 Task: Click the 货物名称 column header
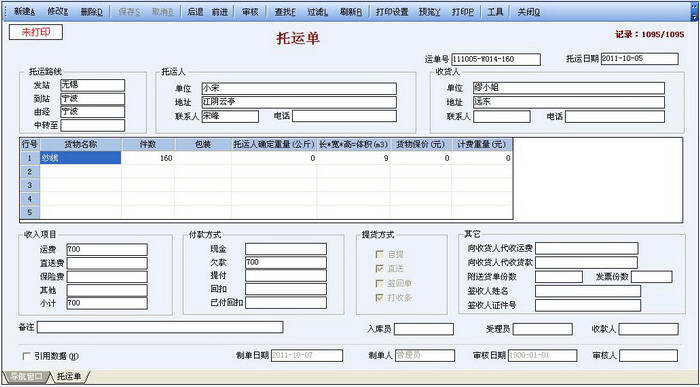tap(80, 145)
